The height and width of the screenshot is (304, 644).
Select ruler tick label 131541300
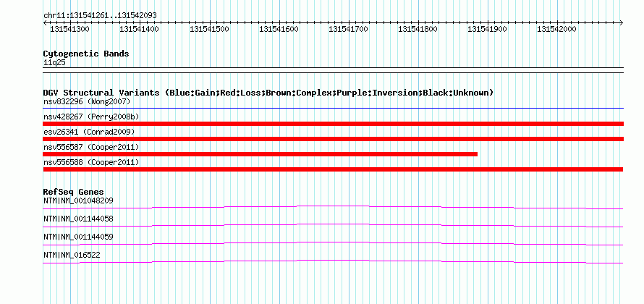(x=69, y=30)
